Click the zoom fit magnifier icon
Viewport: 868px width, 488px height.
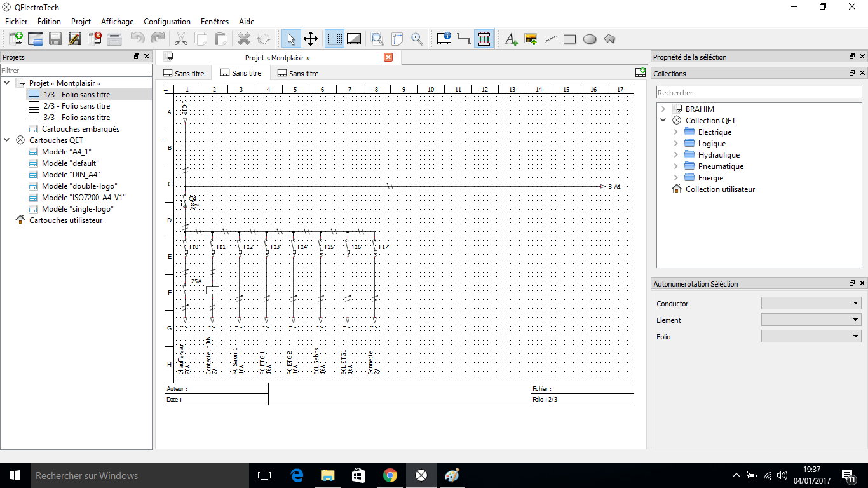click(377, 39)
